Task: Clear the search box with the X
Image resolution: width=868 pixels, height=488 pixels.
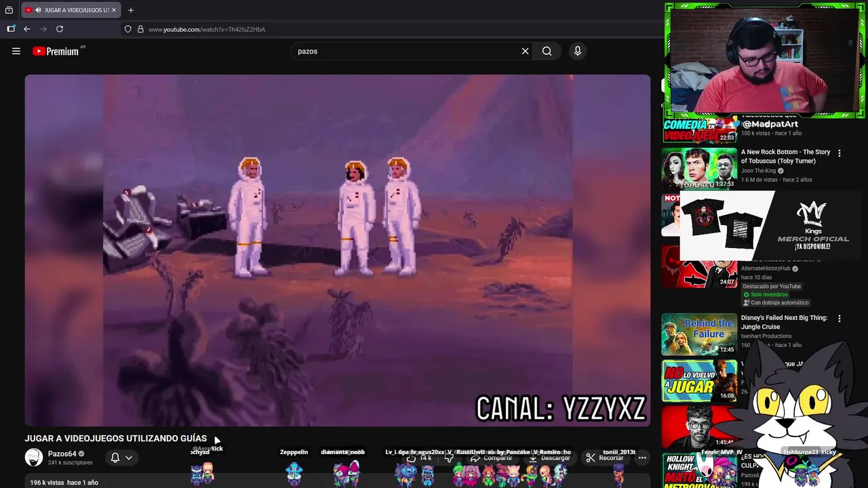Action: (x=525, y=51)
